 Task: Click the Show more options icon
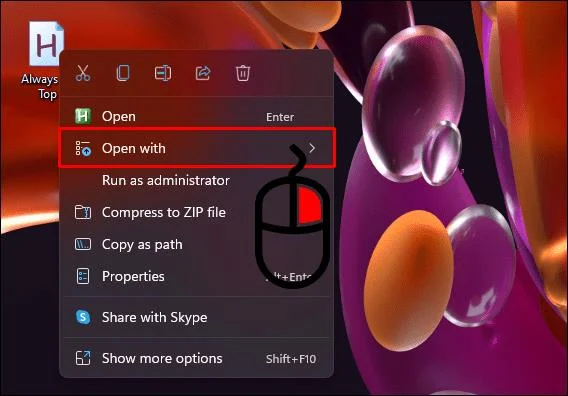(x=83, y=358)
